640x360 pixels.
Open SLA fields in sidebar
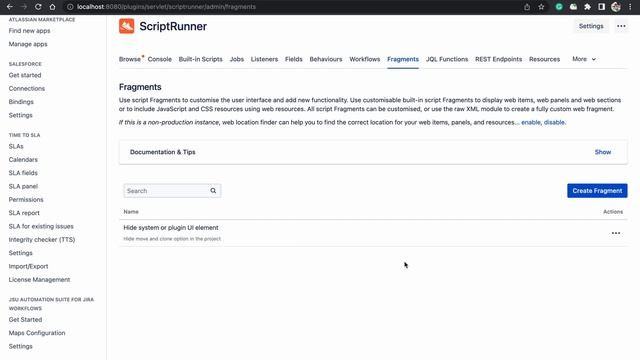23,173
